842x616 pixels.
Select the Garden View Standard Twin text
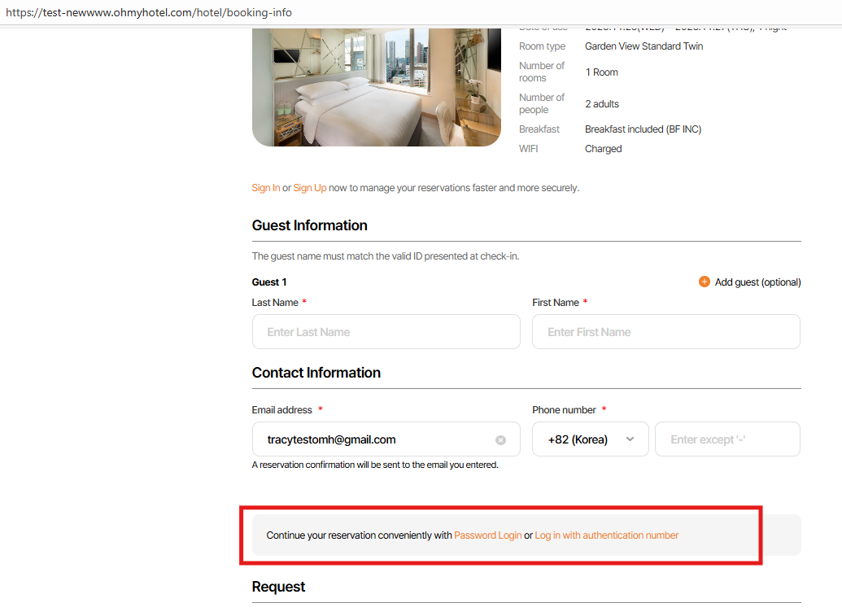tap(643, 46)
